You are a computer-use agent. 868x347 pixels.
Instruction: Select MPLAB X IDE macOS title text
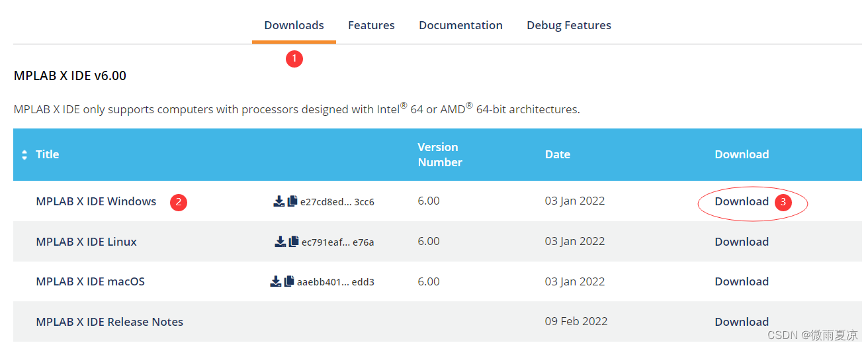pos(91,281)
